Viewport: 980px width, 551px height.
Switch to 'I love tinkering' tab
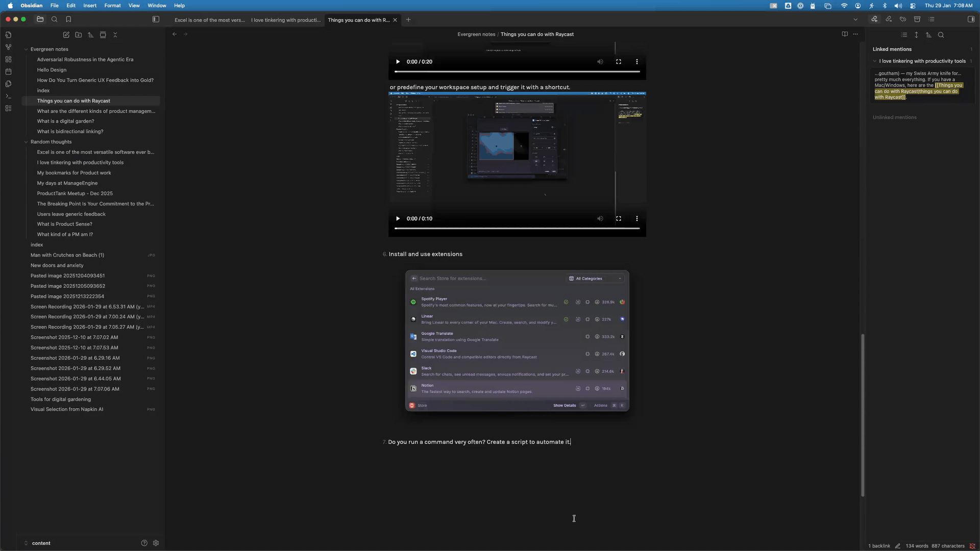click(286, 20)
